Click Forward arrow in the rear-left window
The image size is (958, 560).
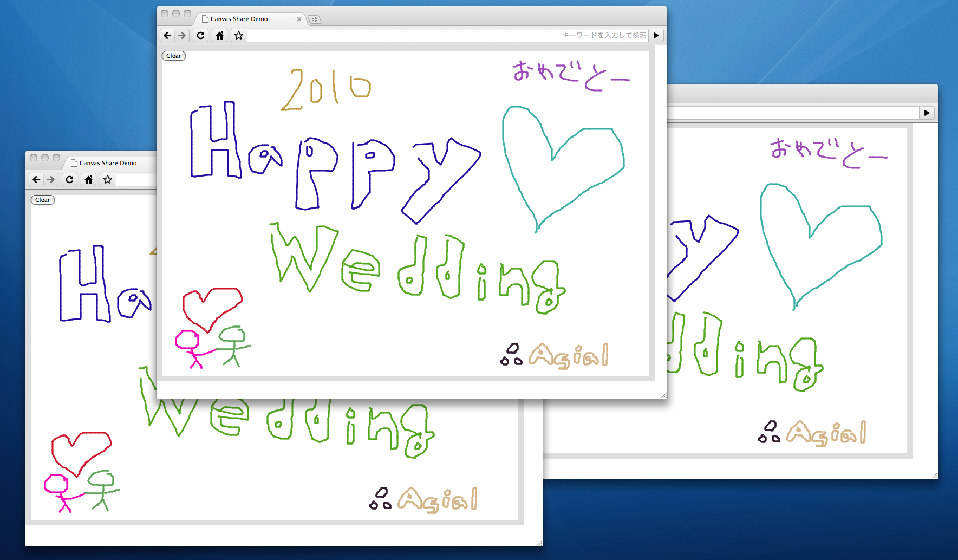click(51, 180)
